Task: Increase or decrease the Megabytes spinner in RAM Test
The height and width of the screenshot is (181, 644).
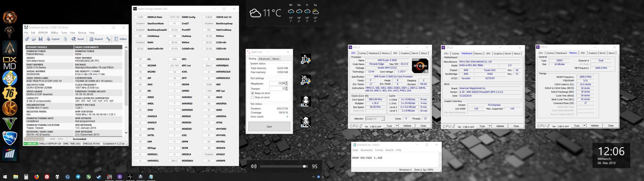Action: 286,83
